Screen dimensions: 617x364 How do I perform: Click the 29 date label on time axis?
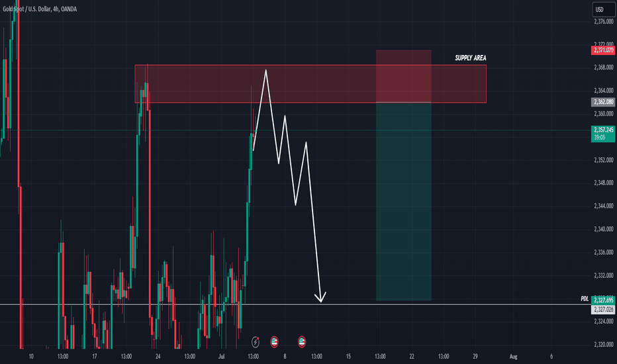pos(475,357)
